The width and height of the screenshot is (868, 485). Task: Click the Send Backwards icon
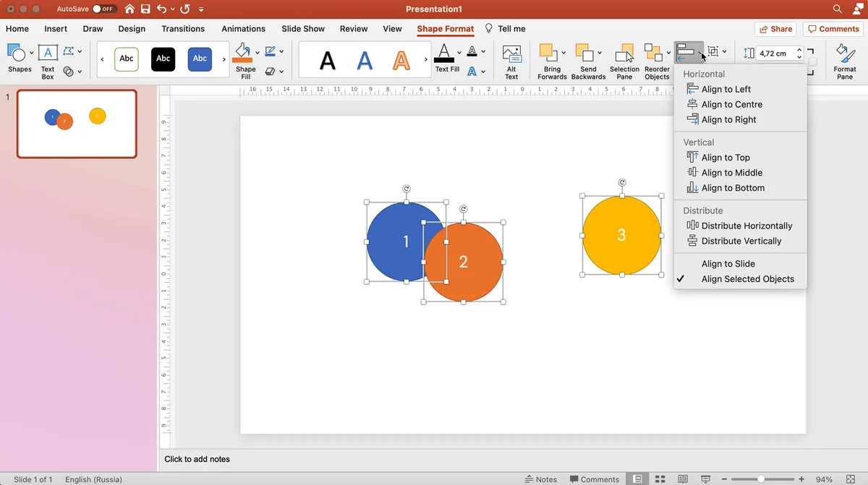point(584,53)
